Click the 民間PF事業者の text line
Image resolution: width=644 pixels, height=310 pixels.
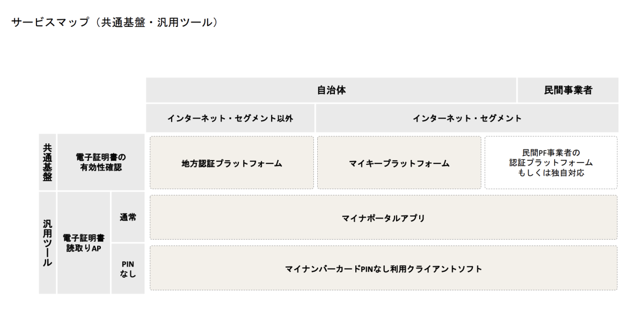point(551,153)
